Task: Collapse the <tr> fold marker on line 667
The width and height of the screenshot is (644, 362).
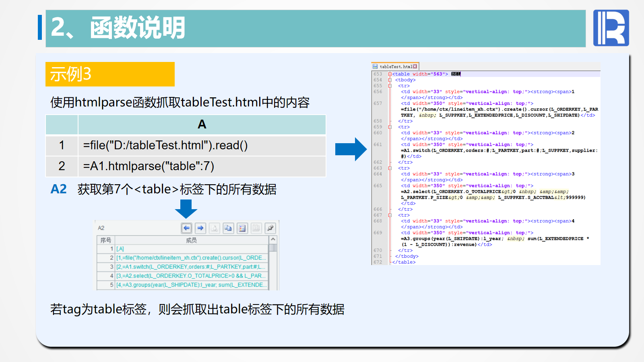Action: (x=390, y=215)
